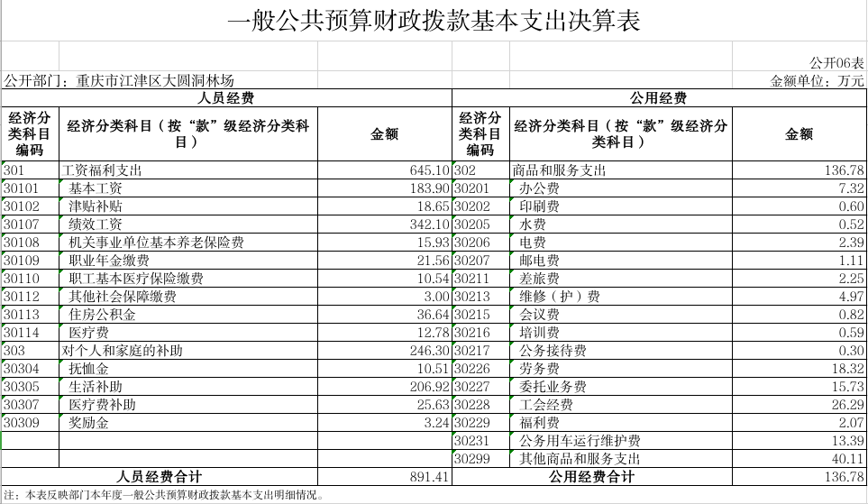This screenshot has width=868, height=504.
Task: Select the 电费 cell
Action: pyautogui.click(x=621, y=242)
